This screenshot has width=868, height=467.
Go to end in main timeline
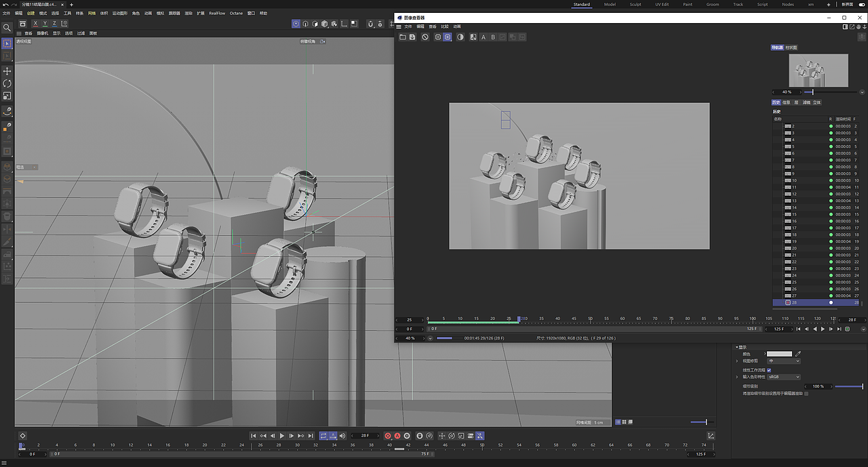coord(311,436)
